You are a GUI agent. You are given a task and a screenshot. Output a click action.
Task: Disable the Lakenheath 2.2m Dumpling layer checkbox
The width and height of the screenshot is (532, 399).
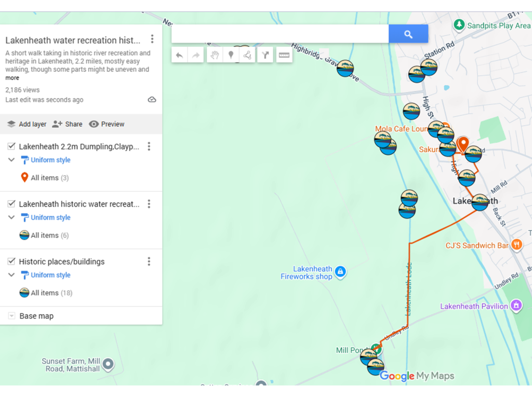click(x=11, y=147)
